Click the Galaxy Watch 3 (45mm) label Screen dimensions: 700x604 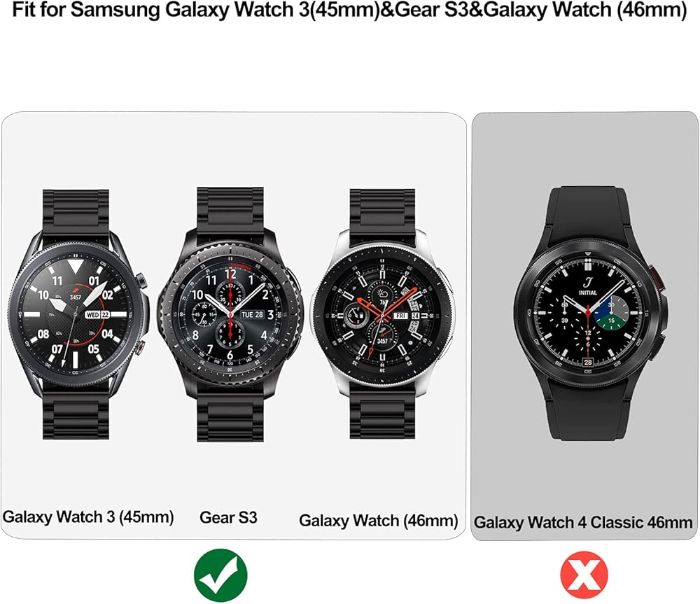coord(88,517)
